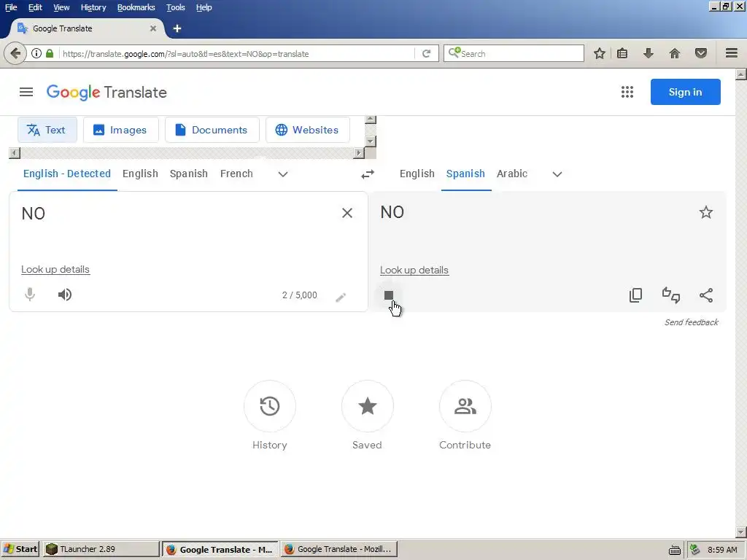Select English - Detected source language
Image resolution: width=747 pixels, height=560 pixels.
coord(67,174)
